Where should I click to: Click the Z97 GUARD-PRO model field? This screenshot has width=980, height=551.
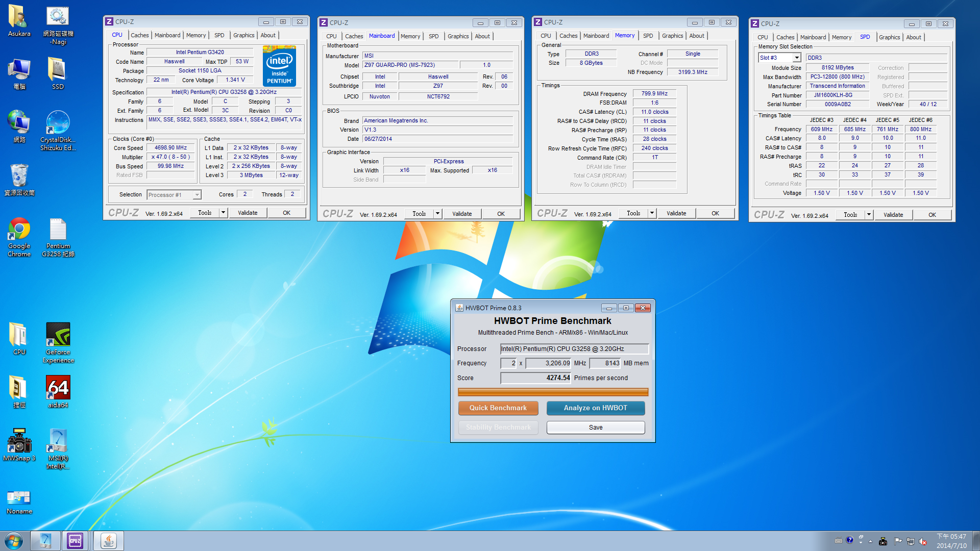coord(410,65)
